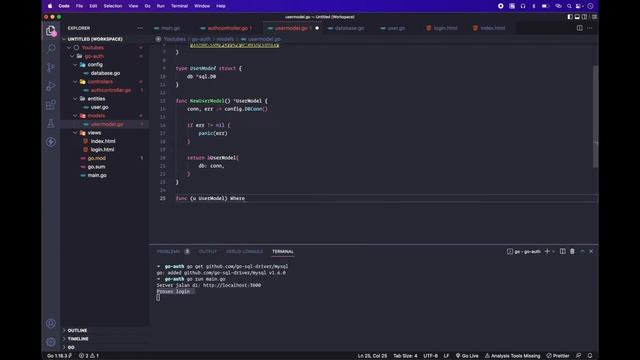The width and height of the screenshot is (640, 360).
Task: Open the Accounts icon in activity bar
Action: point(51,323)
